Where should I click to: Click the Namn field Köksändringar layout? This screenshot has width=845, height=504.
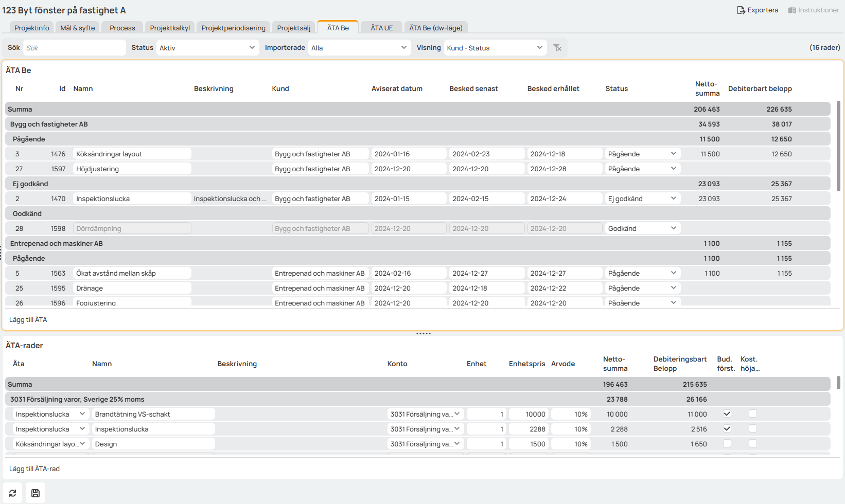coord(132,154)
